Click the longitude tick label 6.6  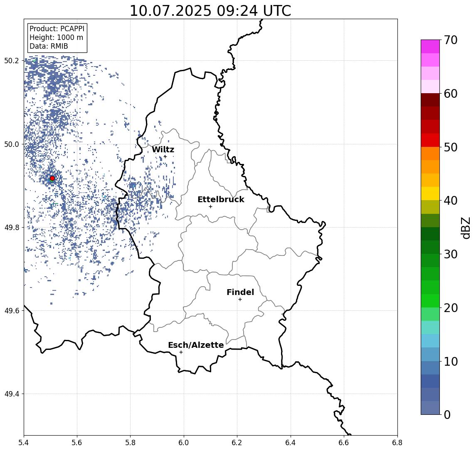tap(344, 443)
